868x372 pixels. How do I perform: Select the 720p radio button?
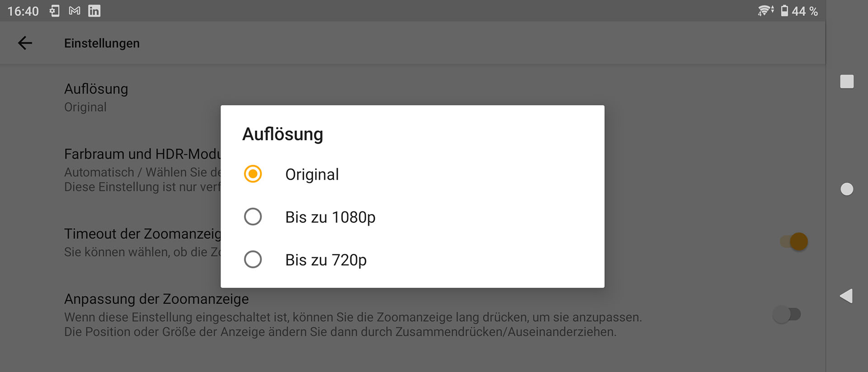pyautogui.click(x=253, y=260)
